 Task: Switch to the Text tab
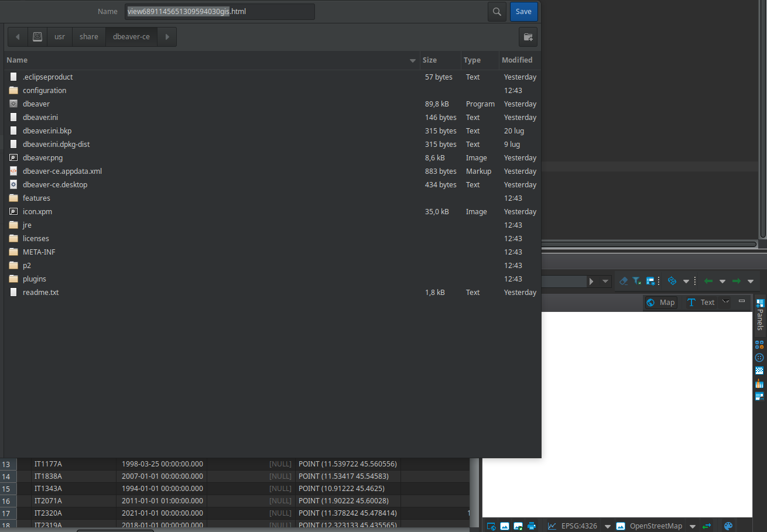[x=701, y=302]
